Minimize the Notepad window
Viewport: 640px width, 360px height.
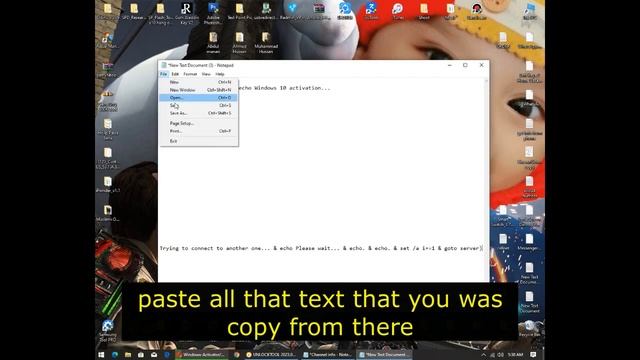pyautogui.click(x=449, y=65)
